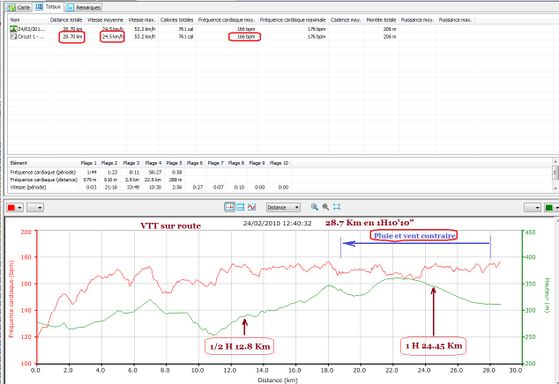This screenshot has width=559, height=384.
Task: Open the Remarques tab
Action: coord(83,7)
